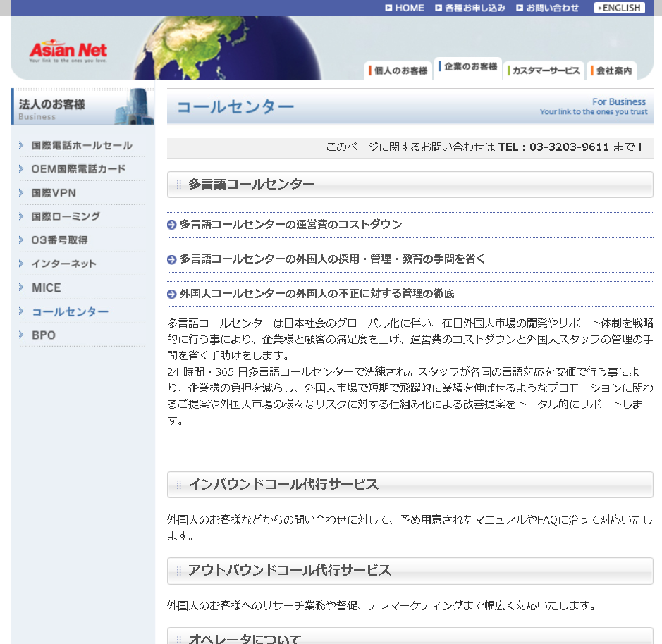Viewport: 662px width, 644px height.
Task: Click the 外国人の不正に対する管理の徹底 heading
Action: [317, 294]
